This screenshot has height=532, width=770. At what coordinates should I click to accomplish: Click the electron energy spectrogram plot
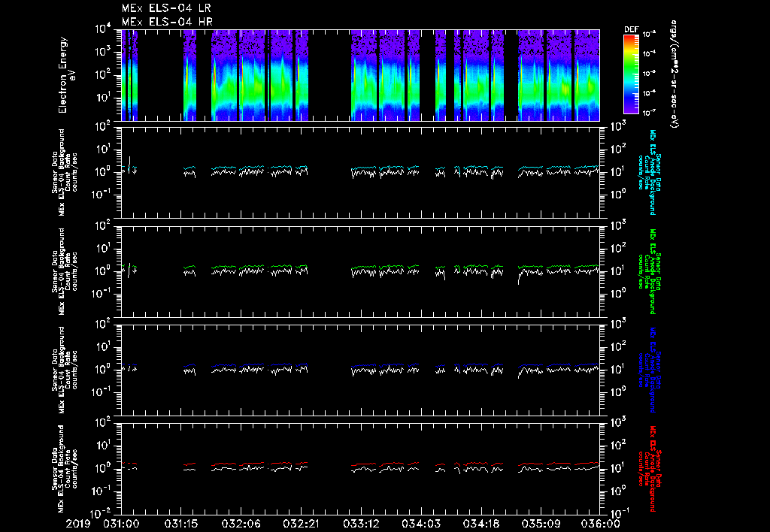pos(360,75)
